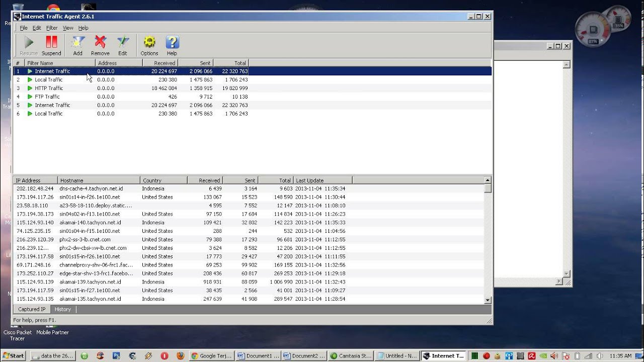Sort IP list by Hostname column
The width and height of the screenshot is (644, 362).
tap(99, 180)
